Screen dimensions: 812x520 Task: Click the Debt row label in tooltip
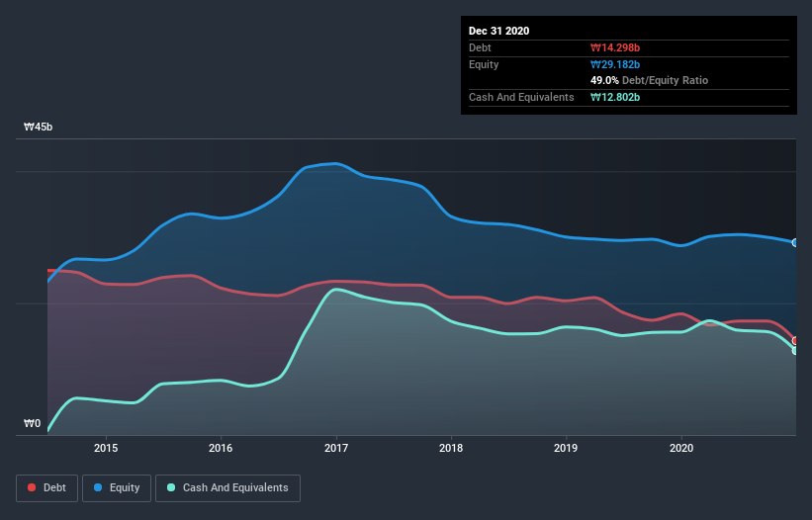pos(480,47)
